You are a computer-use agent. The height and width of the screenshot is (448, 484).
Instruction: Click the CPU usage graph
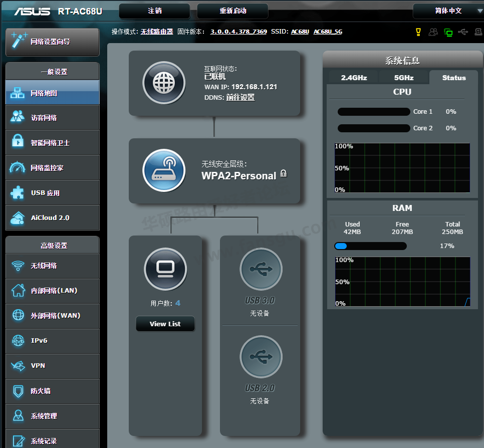click(402, 168)
